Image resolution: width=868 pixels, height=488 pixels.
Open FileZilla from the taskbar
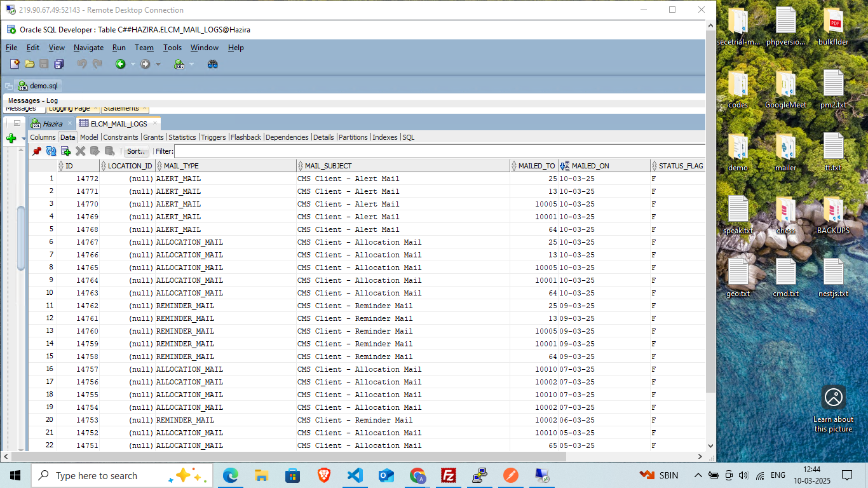(449, 475)
